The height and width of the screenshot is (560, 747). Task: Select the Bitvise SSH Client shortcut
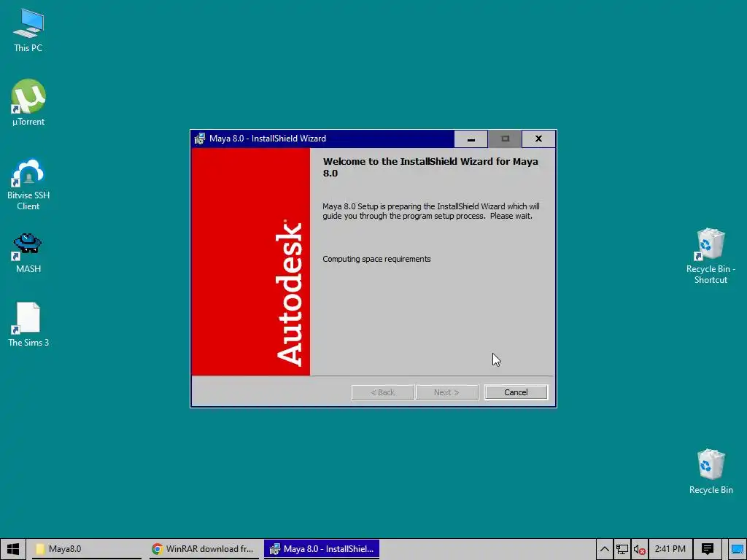click(x=28, y=184)
